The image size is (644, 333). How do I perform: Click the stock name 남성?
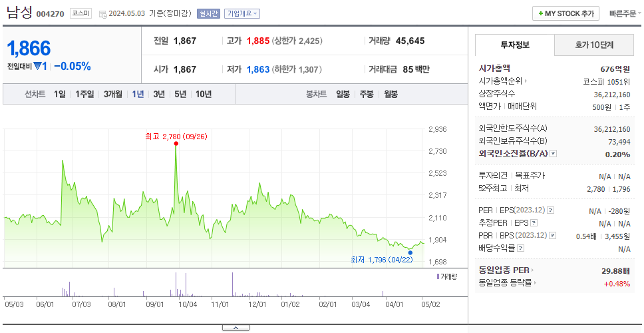point(19,13)
